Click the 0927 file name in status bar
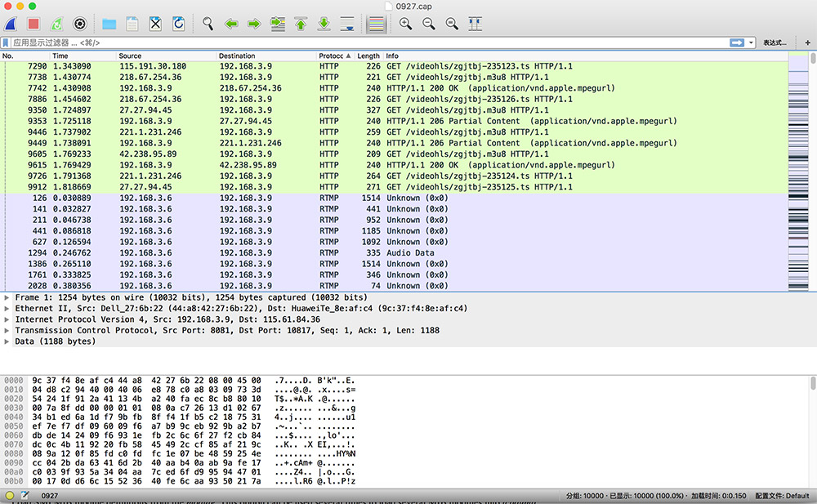Viewport: 817px width, 504px height. click(x=50, y=496)
